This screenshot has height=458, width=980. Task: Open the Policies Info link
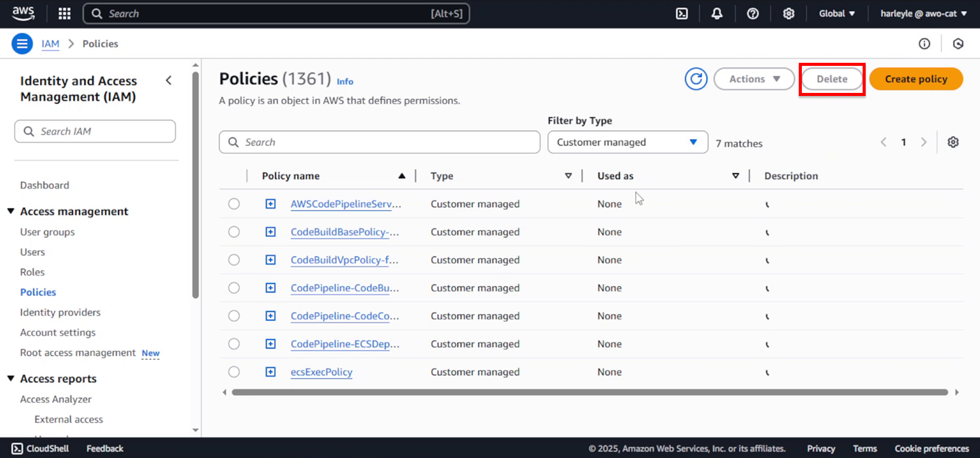[x=345, y=82]
